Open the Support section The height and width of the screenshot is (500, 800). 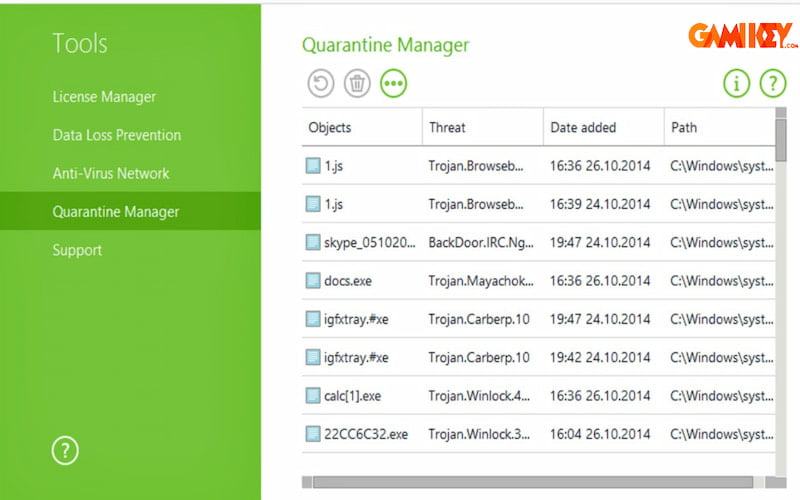77,250
